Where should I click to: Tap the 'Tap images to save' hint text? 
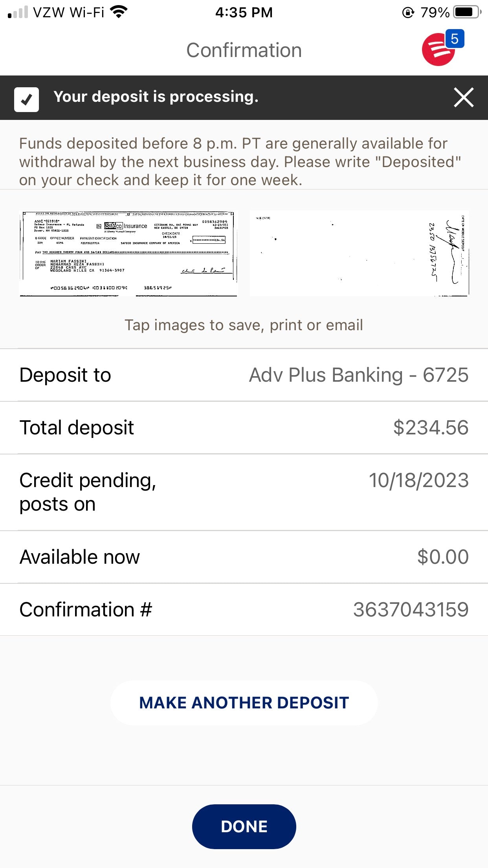(x=244, y=325)
